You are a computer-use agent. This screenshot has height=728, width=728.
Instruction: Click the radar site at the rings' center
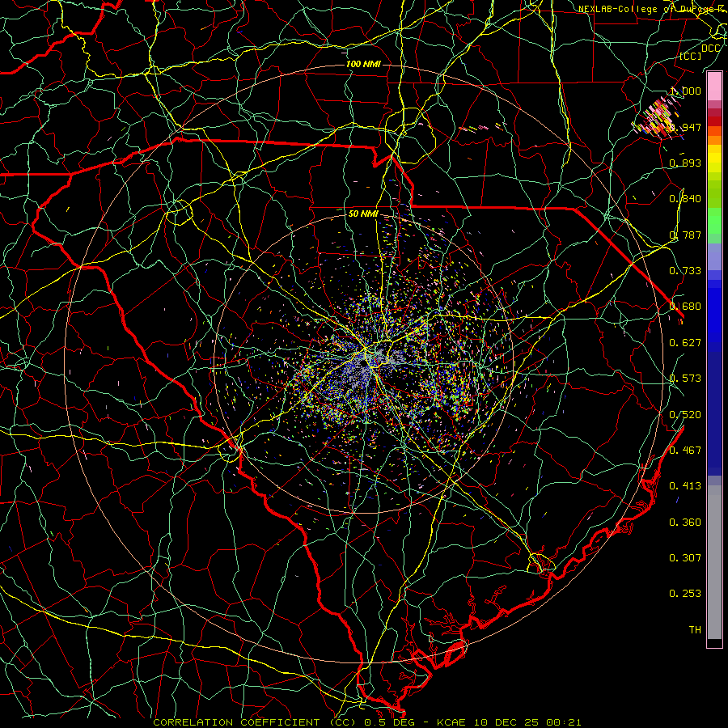click(364, 364)
